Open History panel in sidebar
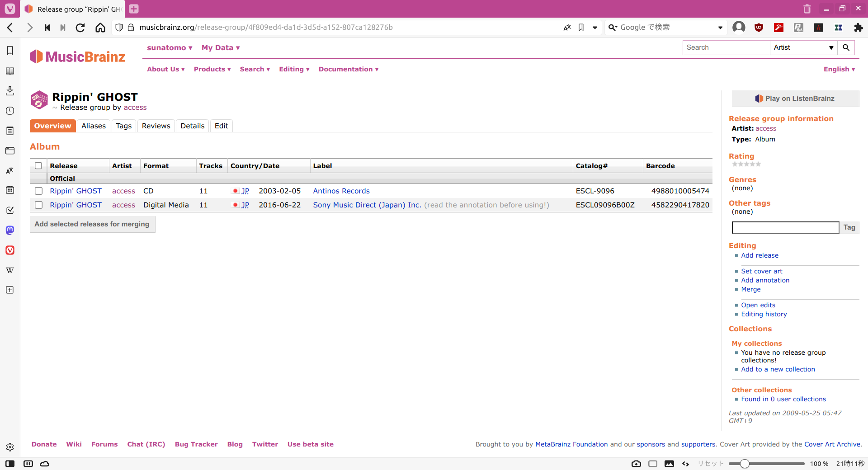 (10, 111)
